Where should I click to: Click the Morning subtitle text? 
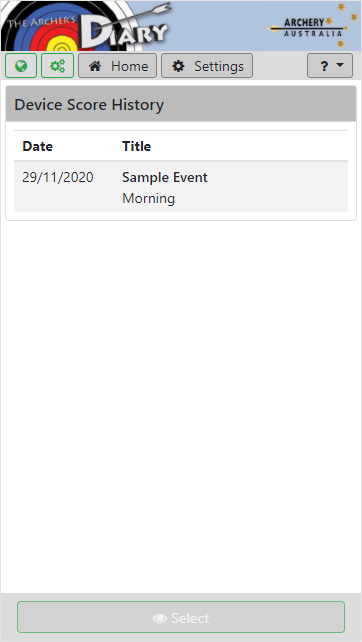[x=149, y=199]
